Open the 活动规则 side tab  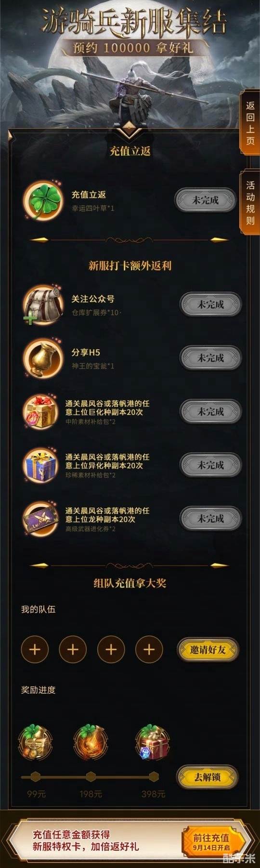pyautogui.click(x=250, y=202)
